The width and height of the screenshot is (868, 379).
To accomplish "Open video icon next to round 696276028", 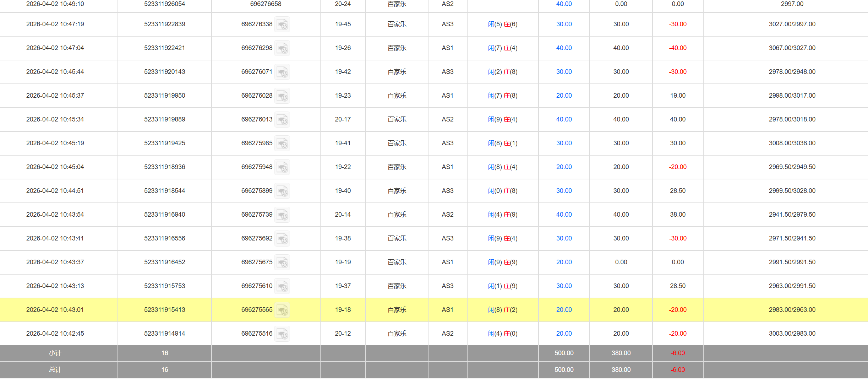I will point(283,96).
